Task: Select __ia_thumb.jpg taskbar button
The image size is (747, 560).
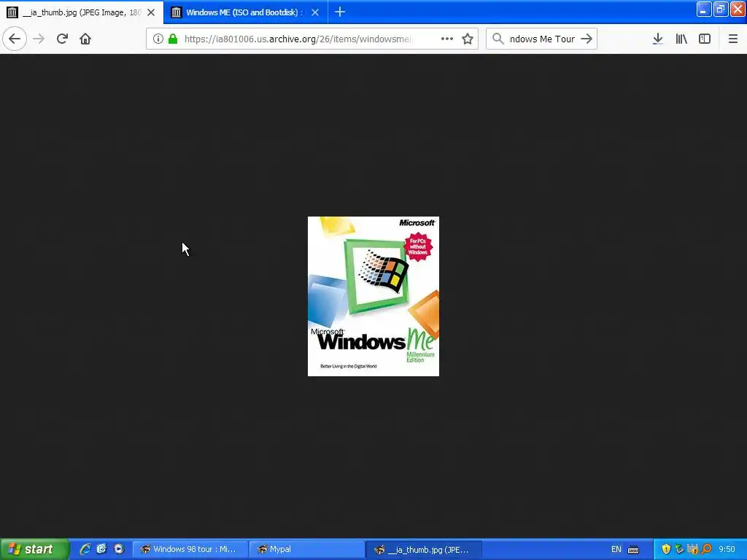Action: 424,549
